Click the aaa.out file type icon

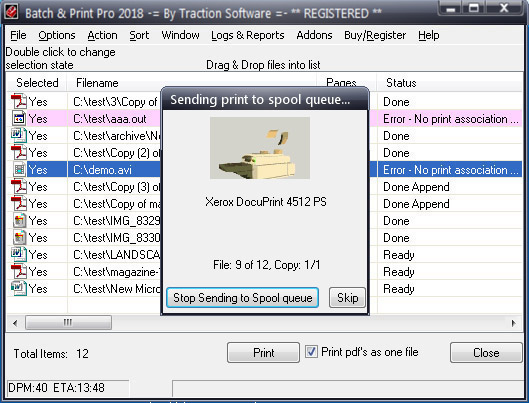coord(19,119)
